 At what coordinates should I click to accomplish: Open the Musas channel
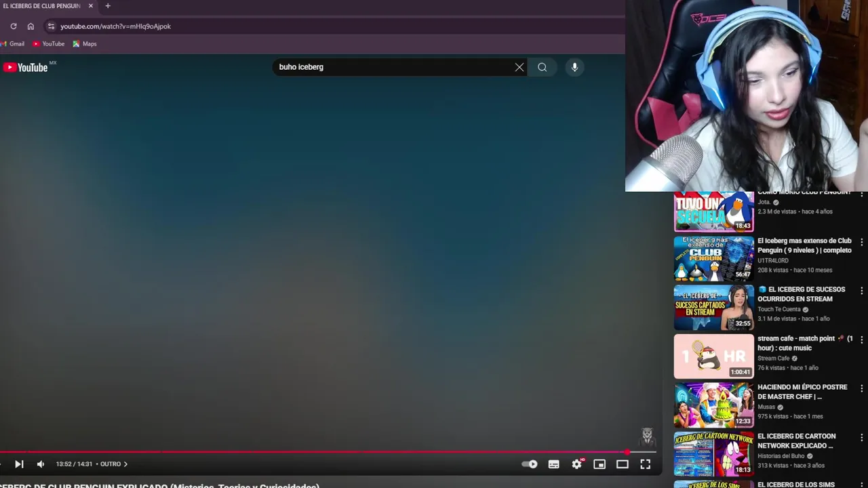click(x=766, y=407)
